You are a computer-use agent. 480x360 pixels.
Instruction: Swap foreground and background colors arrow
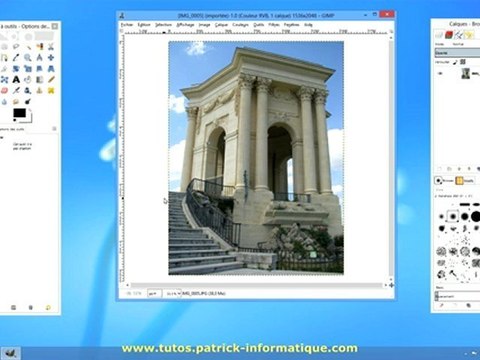point(30,111)
